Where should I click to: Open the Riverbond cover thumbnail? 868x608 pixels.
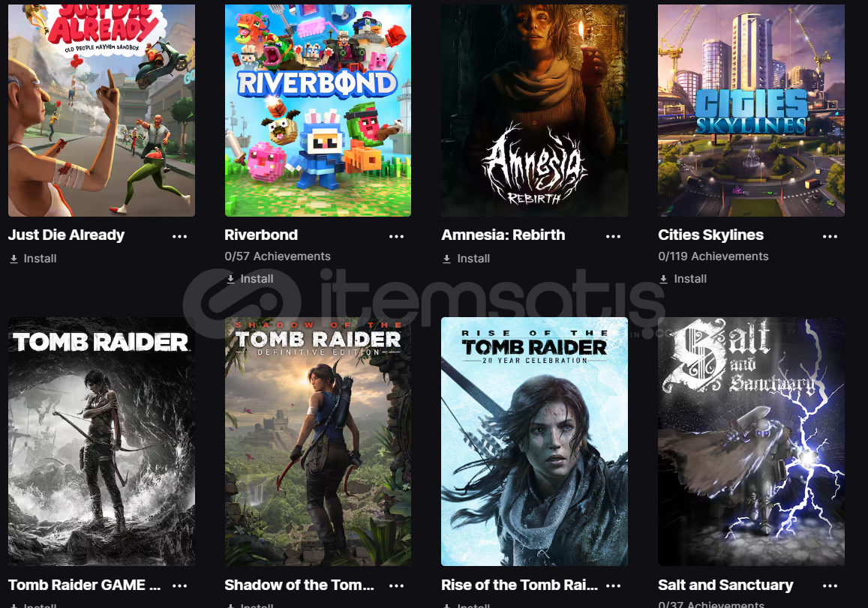tap(318, 110)
